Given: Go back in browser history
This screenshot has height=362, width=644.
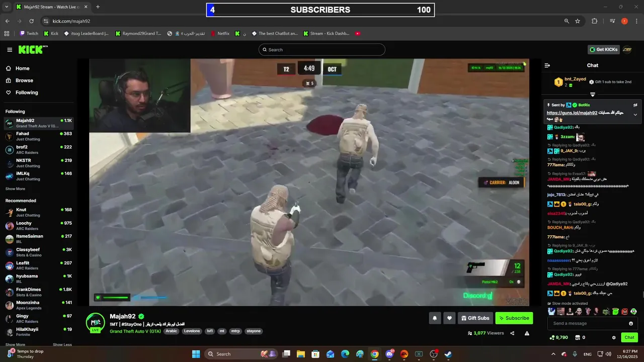Looking at the screenshot, I should [7, 21].
